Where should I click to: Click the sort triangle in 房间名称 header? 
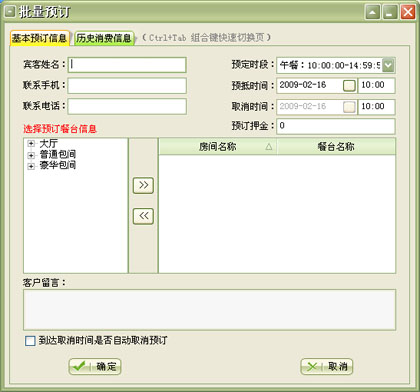point(269,147)
